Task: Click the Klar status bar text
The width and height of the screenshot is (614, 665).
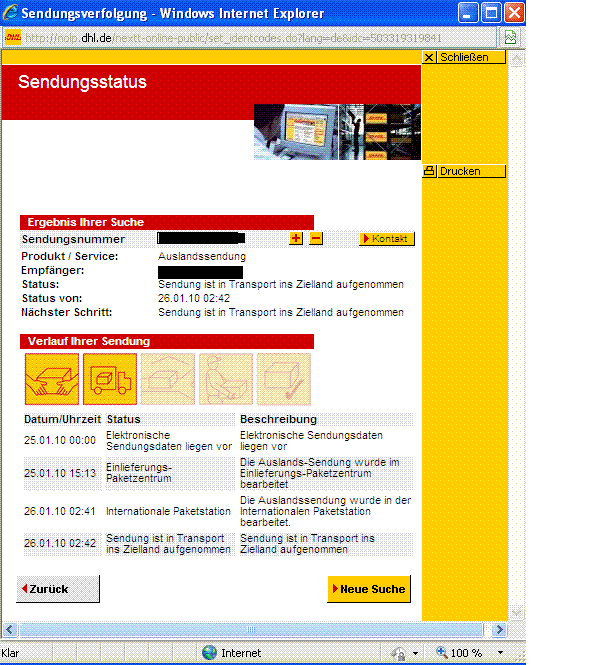Action: pos(10,653)
